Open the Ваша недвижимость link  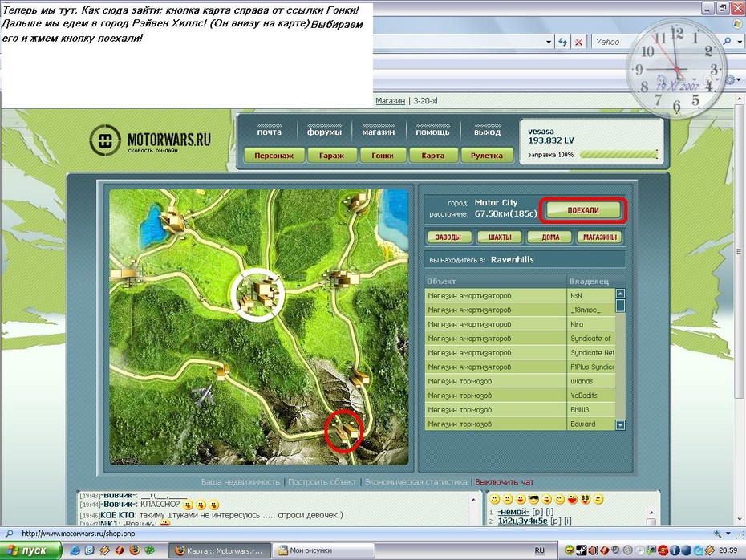pyautogui.click(x=241, y=481)
